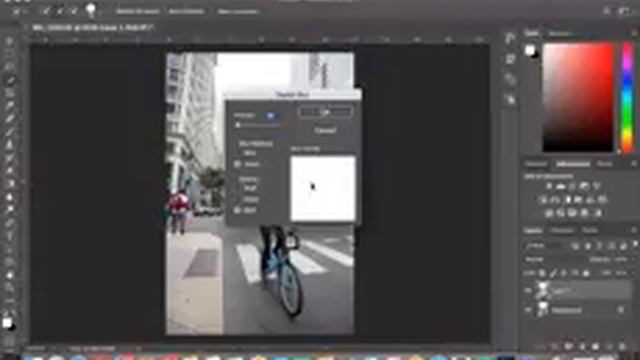Click the trash icon in the Layers panel
Viewport: 640px width, 360px height.
(622, 347)
